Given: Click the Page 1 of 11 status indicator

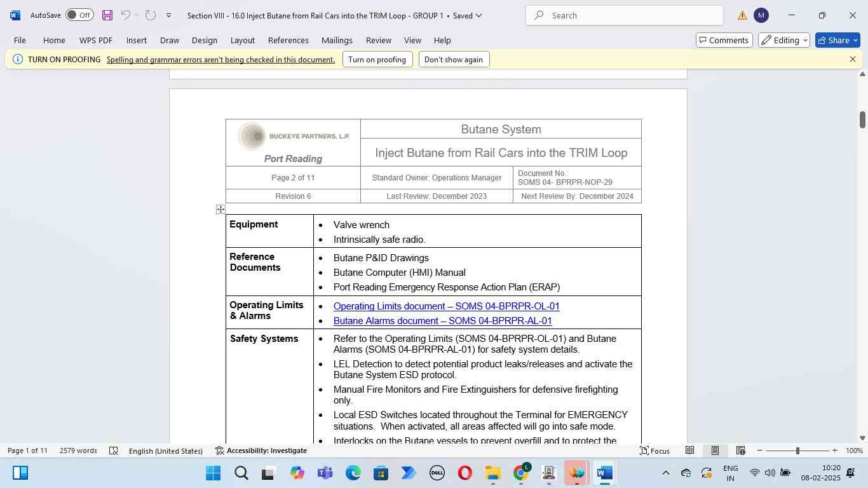Looking at the screenshot, I should 27,451.
